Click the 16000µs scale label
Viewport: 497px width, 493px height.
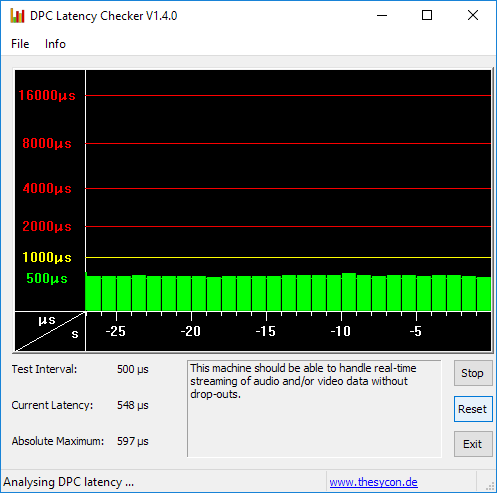pos(47,95)
